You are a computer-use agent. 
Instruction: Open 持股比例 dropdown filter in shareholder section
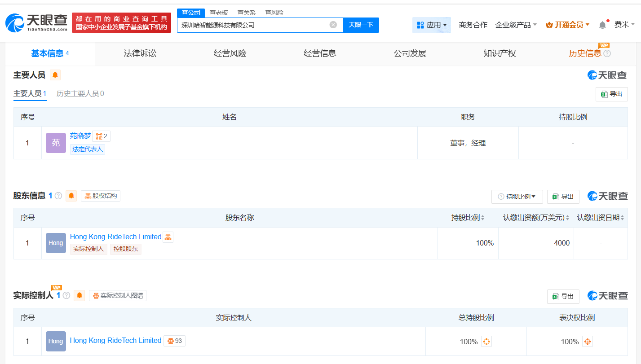coord(517,197)
